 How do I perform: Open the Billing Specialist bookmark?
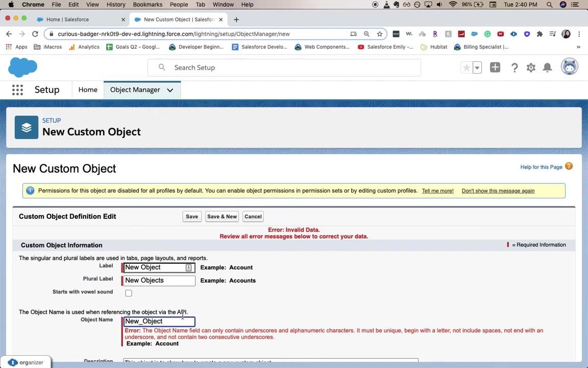(481, 47)
